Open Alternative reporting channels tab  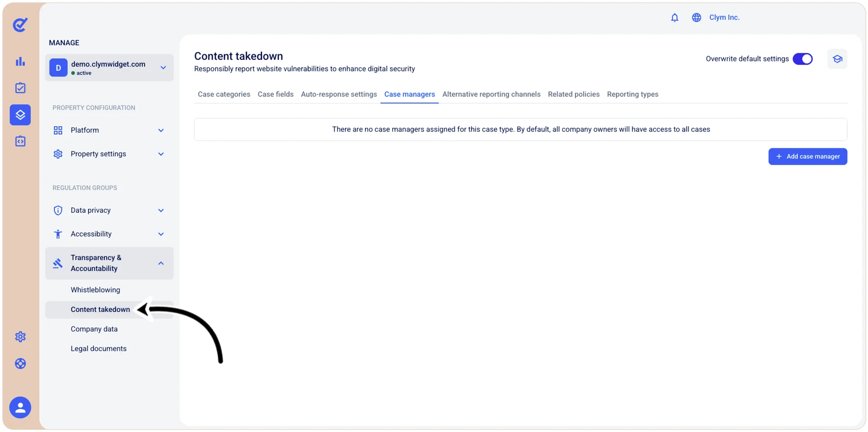pyautogui.click(x=491, y=94)
